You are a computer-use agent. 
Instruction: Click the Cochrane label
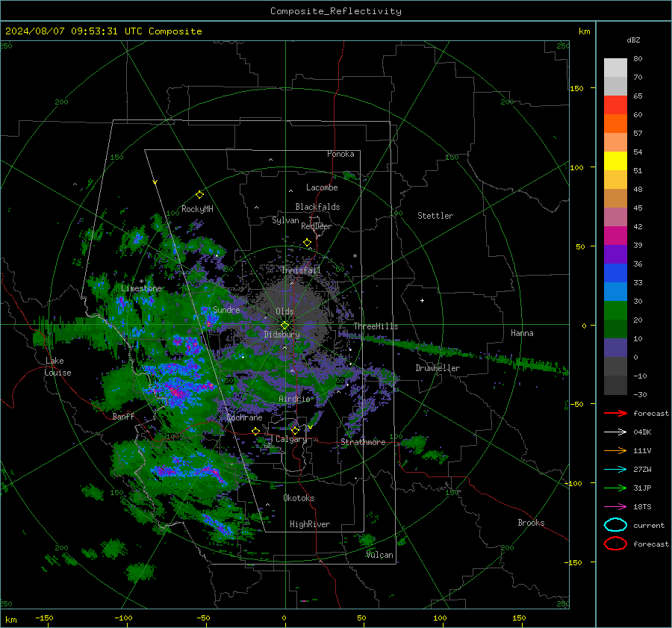[x=244, y=417]
